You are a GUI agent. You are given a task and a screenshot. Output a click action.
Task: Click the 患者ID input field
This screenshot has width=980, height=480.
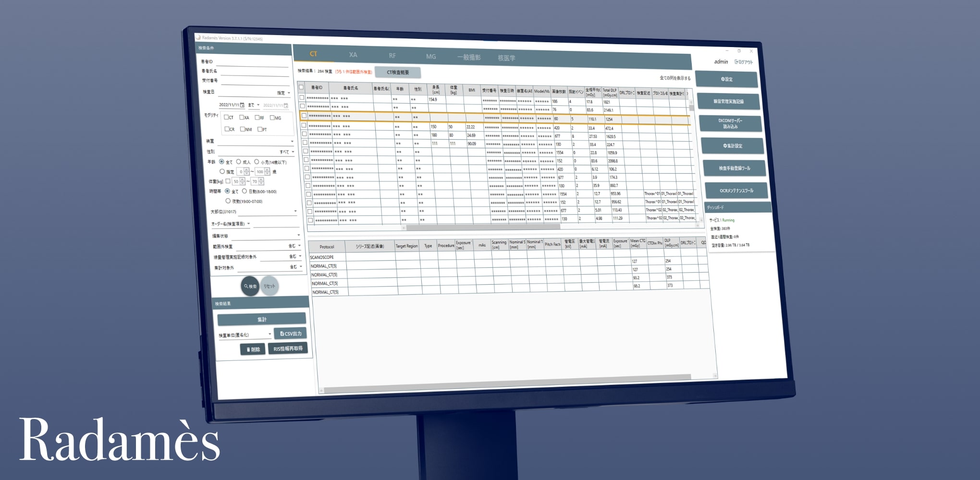point(253,63)
